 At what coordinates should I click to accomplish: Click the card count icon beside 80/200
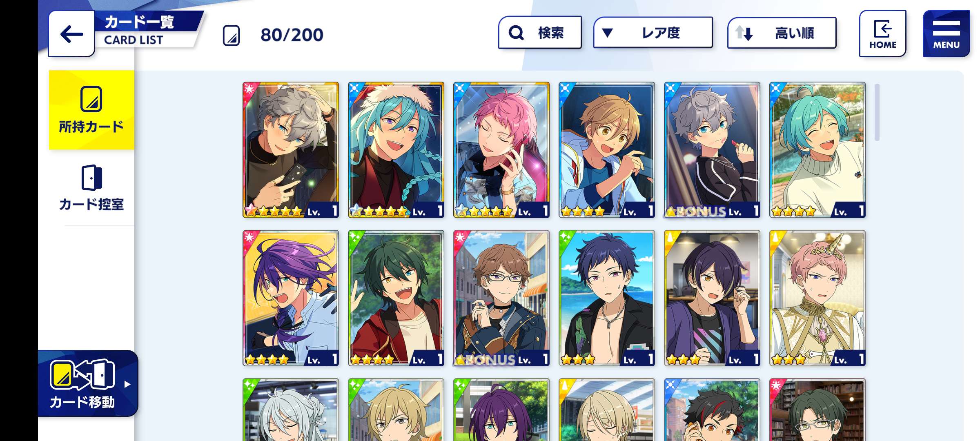tap(231, 36)
